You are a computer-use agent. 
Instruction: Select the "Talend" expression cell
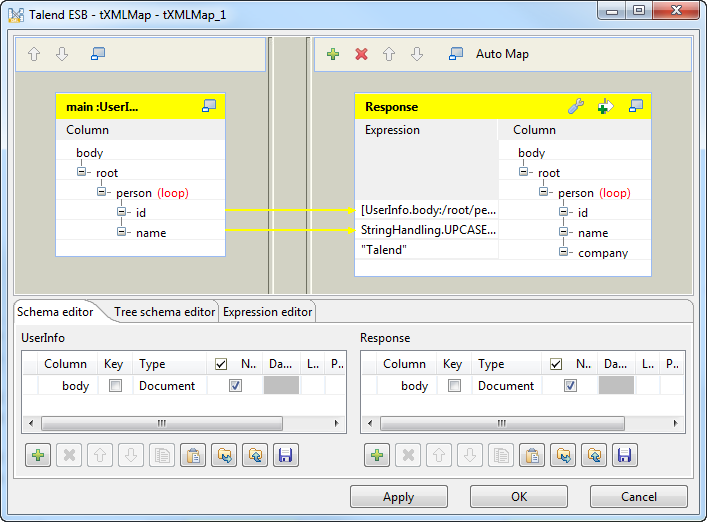(x=427, y=250)
